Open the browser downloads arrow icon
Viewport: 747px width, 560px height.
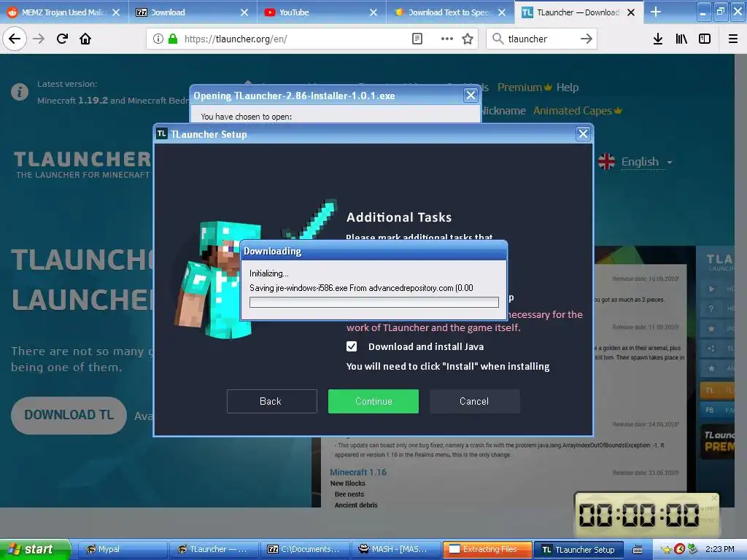pyautogui.click(x=658, y=39)
